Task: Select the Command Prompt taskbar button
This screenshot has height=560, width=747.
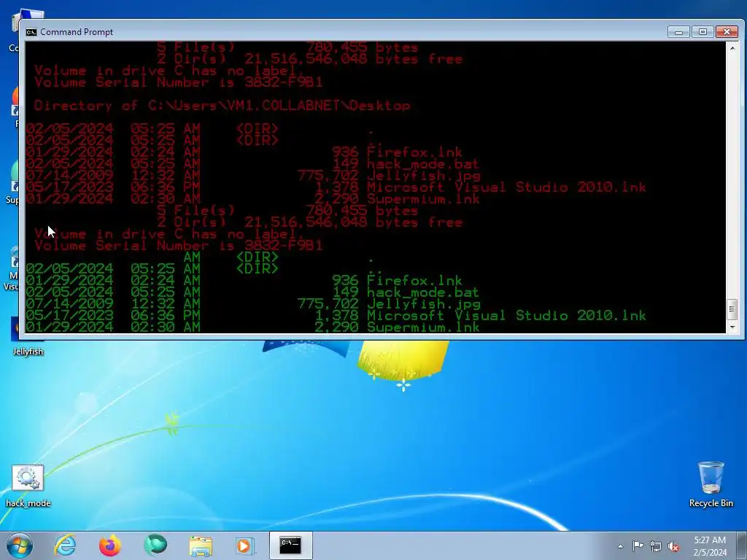Action: [x=290, y=545]
